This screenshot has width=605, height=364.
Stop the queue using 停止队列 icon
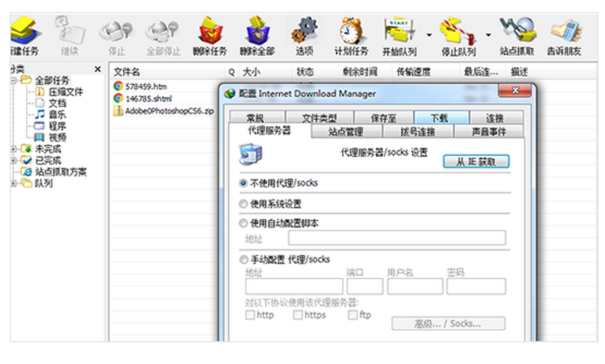(x=458, y=30)
